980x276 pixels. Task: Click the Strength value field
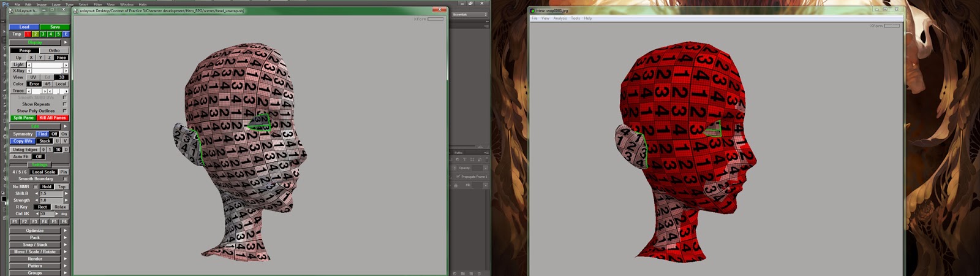point(51,200)
